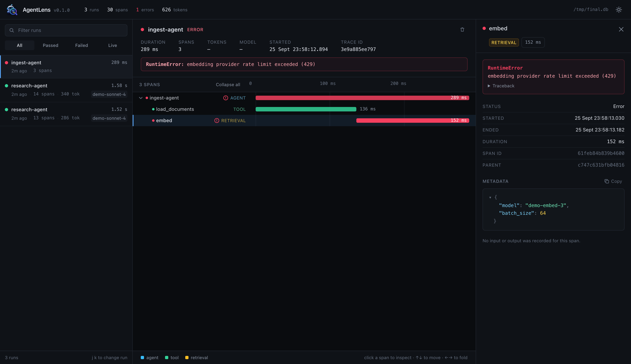The image size is (631, 364).
Task: Click the AGENT type label on ingest-agent
Action: click(238, 98)
